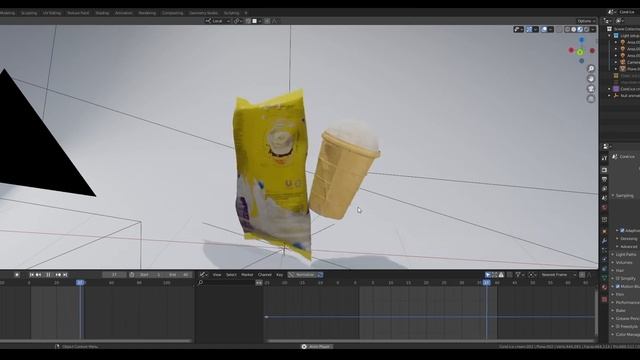Open the viewport Options dropdown
This screenshot has width=640, height=360.
(x=587, y=21)
